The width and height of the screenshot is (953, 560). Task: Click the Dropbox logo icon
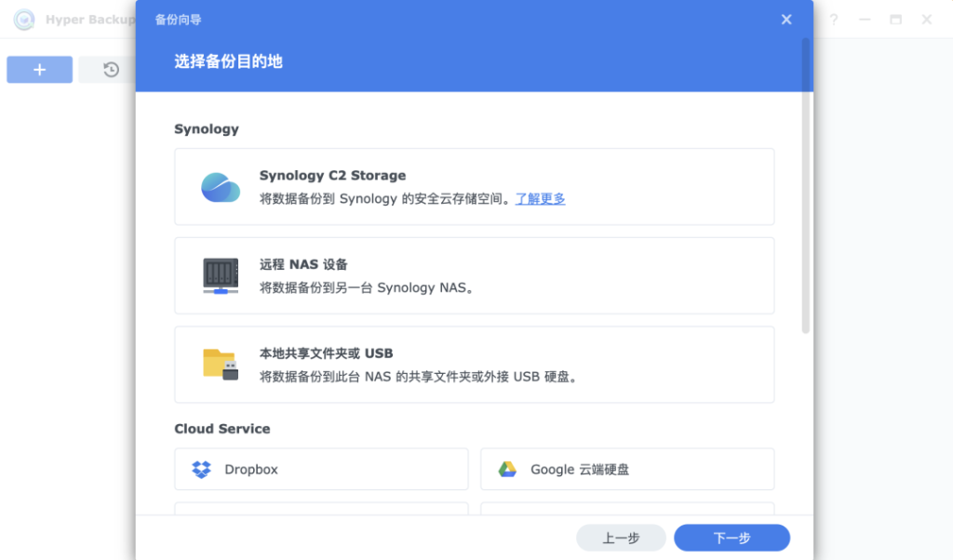[201, 470]
